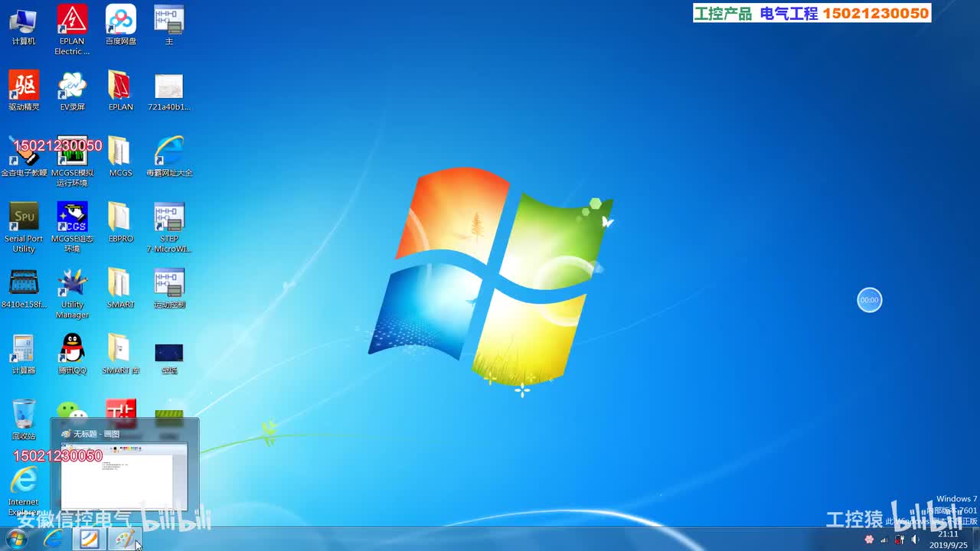Click the Paint taskbar button
Screen dimensions: 980x551
pos(125,539)
